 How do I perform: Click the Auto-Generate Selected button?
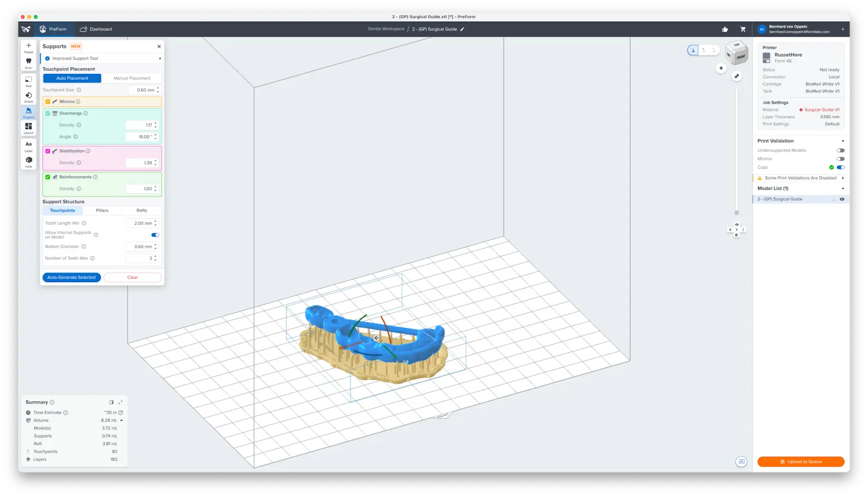click(x=71, y=277)
